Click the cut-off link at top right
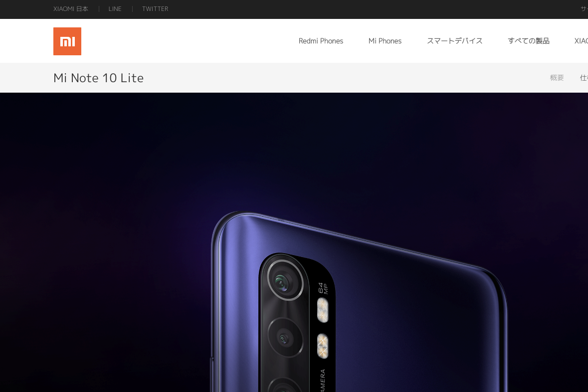The image size is (588, 392). [584, 9]
